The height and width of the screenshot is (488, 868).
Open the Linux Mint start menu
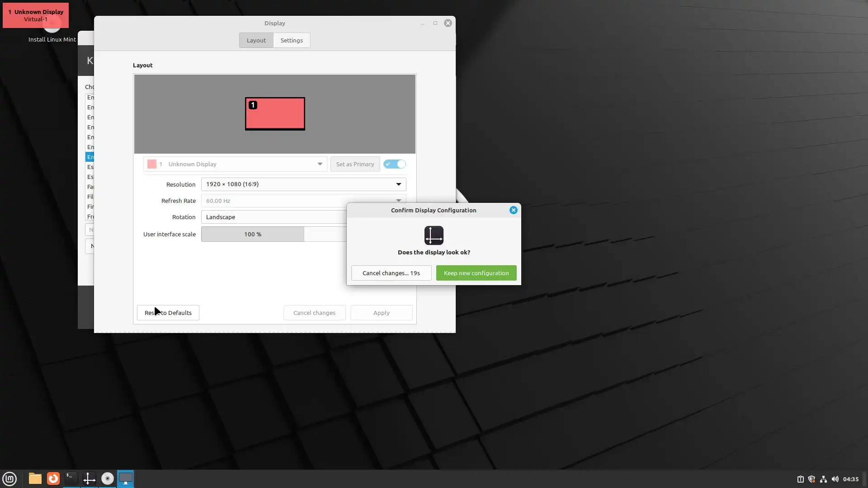[9, 479]
